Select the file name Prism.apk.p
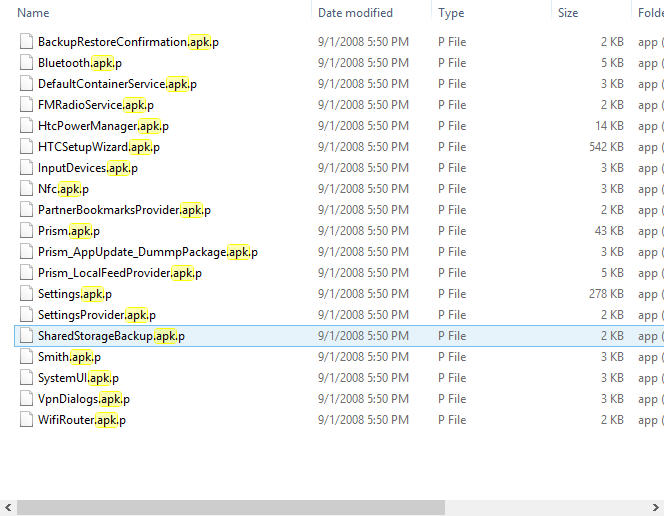Image resolution: width=664 pixels, height=516 pixels. 69,231
